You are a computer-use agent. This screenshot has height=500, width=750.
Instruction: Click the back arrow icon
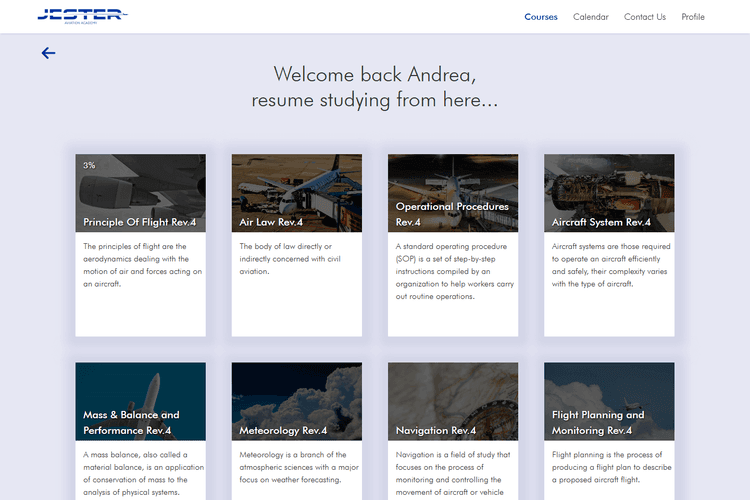(48, 53)
